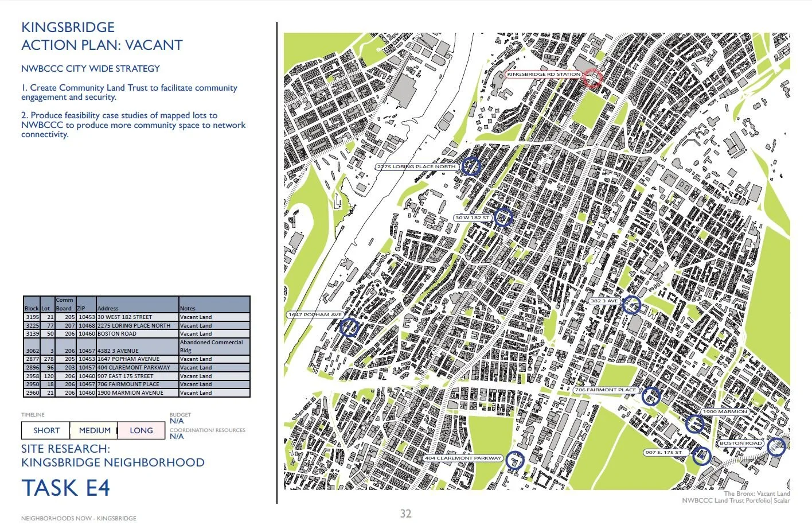812x525 pixels.
Task: Select the MEDIUM timeline box
Action: 94,430
